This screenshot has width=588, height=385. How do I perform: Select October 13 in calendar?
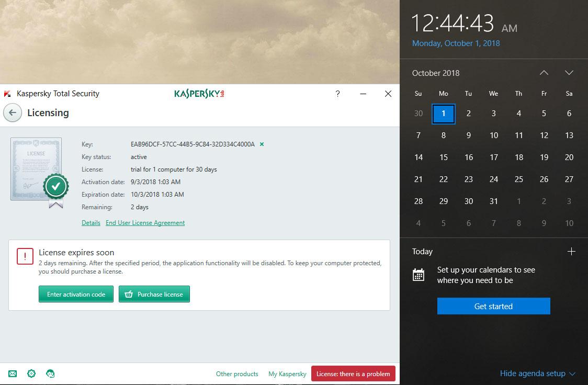click(569, 135)
